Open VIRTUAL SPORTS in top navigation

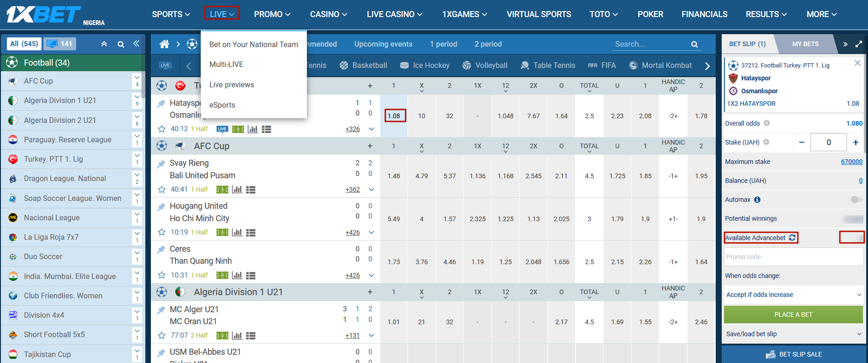(x=539, y=14)
